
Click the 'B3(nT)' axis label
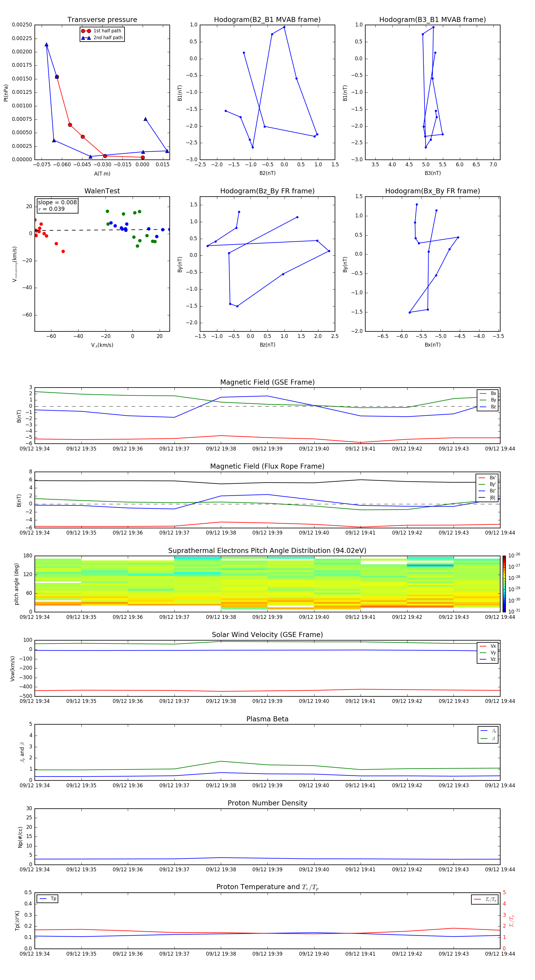[432, 173]
